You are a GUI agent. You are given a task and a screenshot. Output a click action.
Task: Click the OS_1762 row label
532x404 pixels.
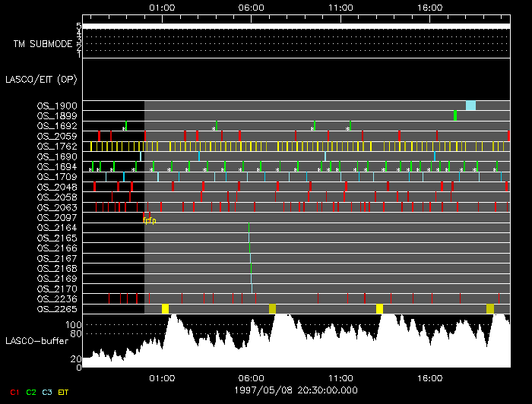[57, 146]
